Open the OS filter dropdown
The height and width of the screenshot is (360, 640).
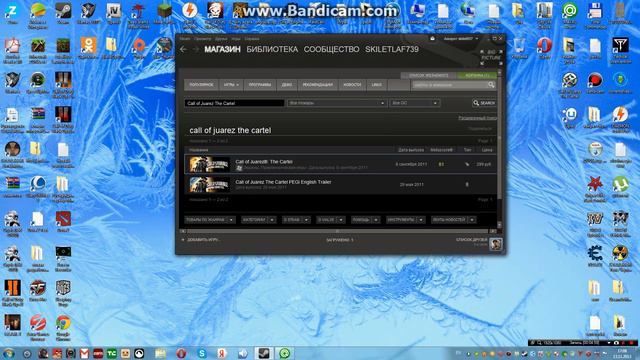[414, 103]
